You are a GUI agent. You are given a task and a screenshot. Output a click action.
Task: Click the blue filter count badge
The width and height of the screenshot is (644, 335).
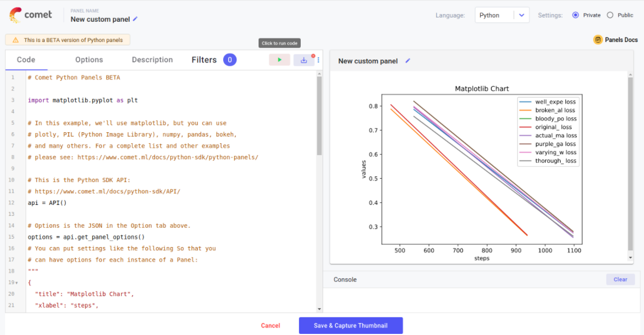coord(230,60)
